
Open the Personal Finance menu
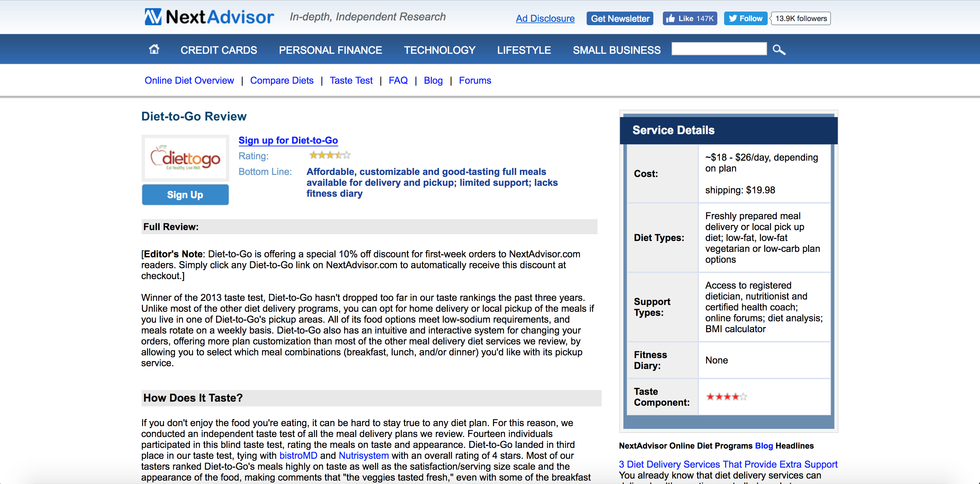[x=330, y=50]
